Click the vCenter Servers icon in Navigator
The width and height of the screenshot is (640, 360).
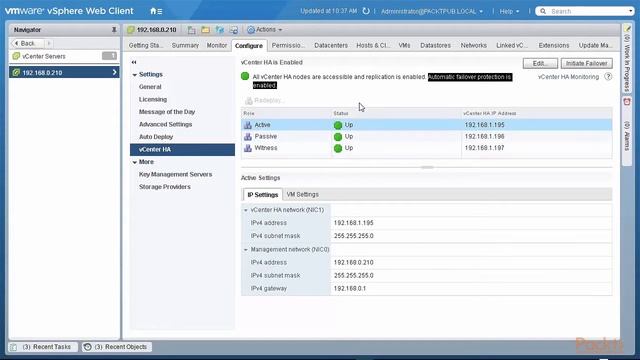click(16, 56)
